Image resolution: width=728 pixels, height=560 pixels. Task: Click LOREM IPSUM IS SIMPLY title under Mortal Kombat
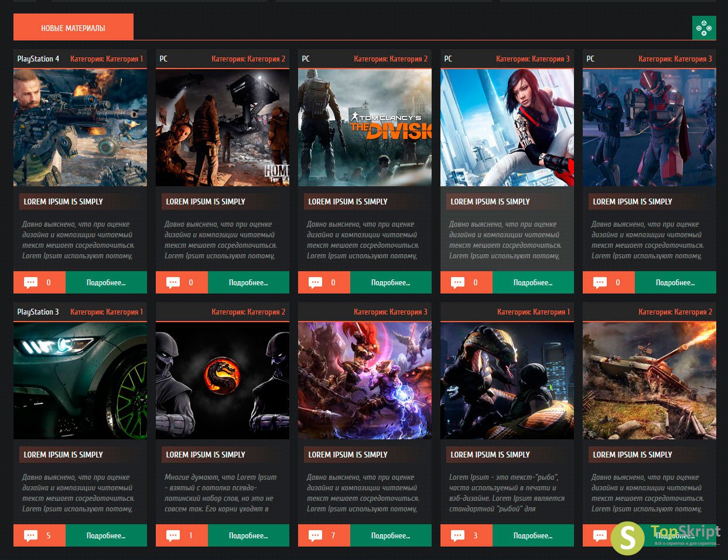206,455
